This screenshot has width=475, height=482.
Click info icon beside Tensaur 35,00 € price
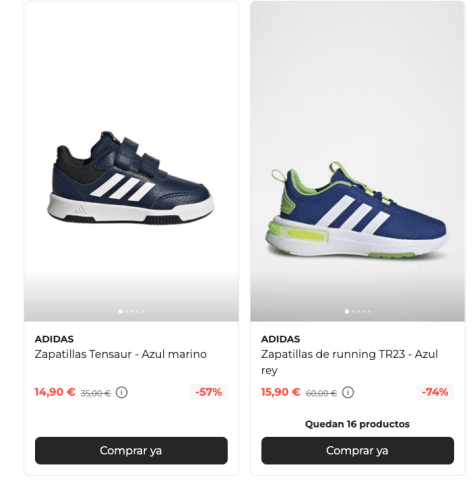point(122,392)
